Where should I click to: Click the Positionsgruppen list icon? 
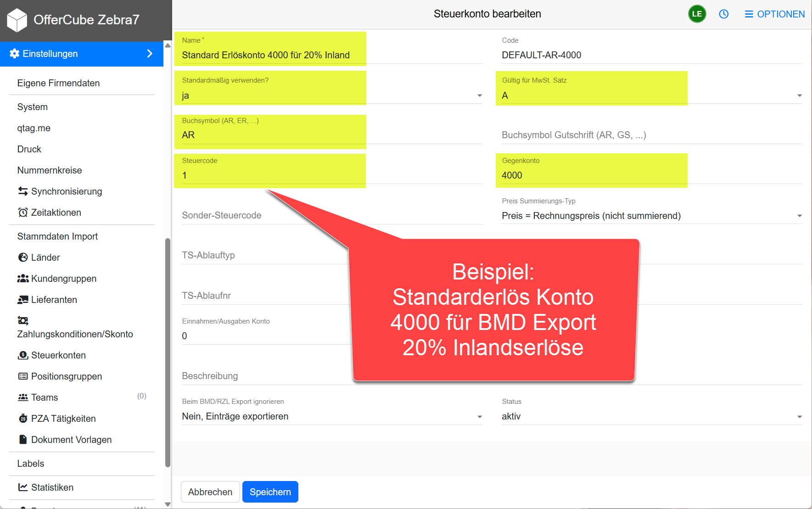click(x=23, y=376)
